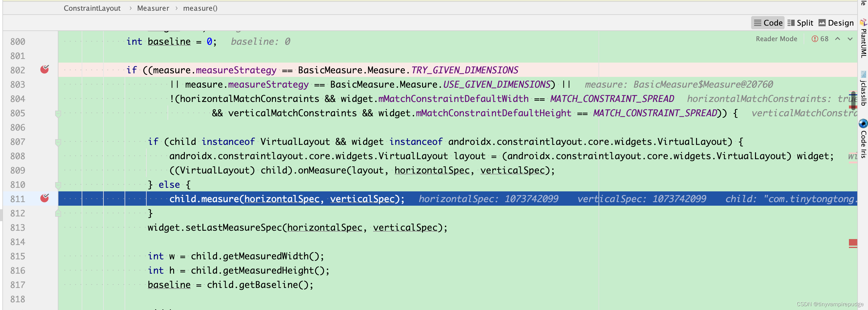Collapse the code fold at line 807
The width and height of the screenshot is (868, 310).
pyautogui.click(x=58, y=142)
